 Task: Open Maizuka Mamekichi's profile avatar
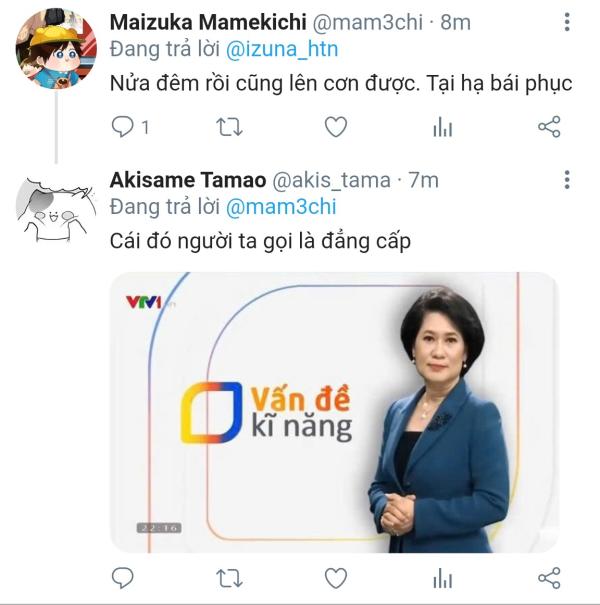[56, 48]
